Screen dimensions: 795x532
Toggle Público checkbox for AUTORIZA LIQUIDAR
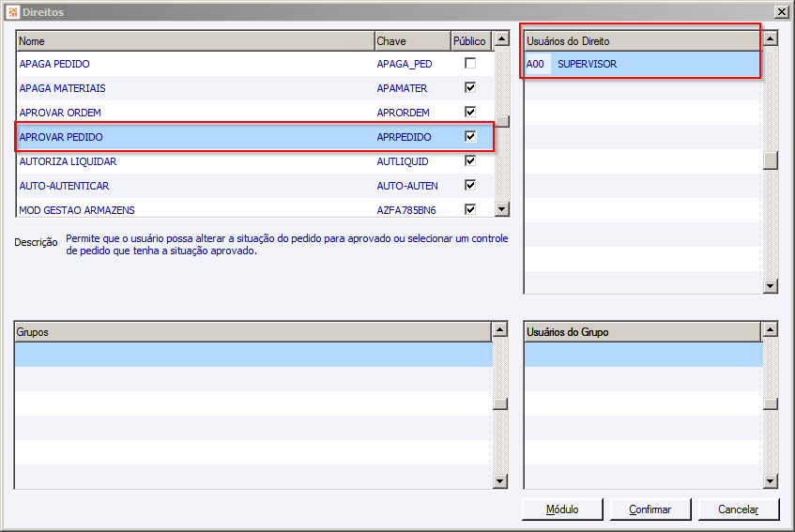click(470, 160)
